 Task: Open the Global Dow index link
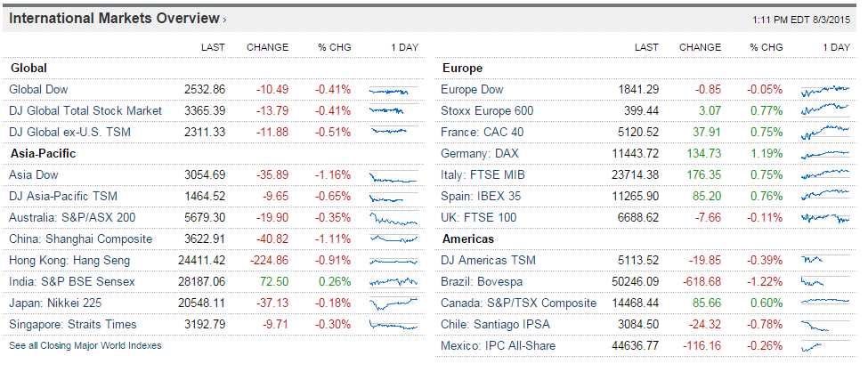tap(38, 89)
